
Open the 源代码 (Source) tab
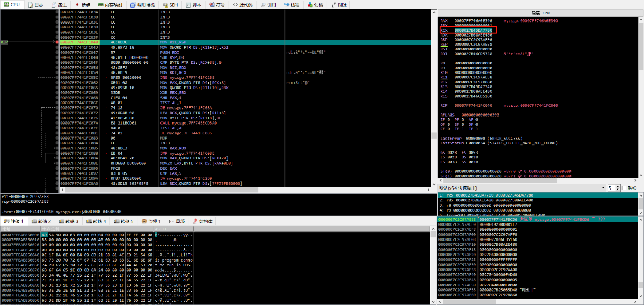tap(244, 4)
